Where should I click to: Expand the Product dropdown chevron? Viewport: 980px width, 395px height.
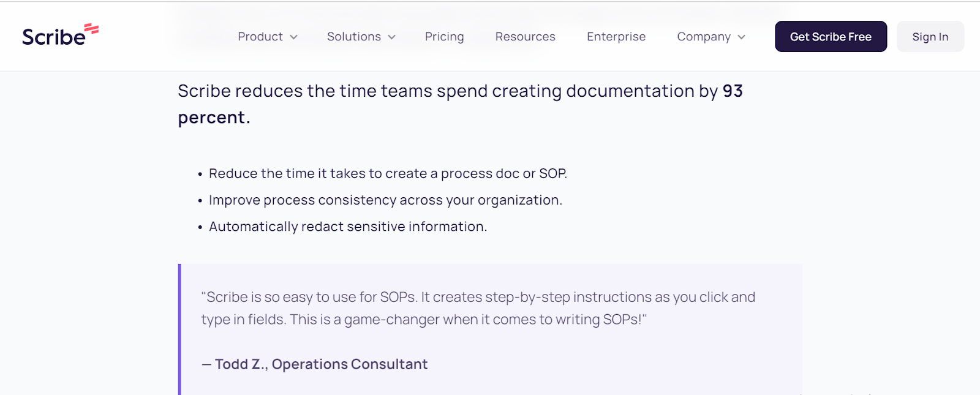coord(293,37)
